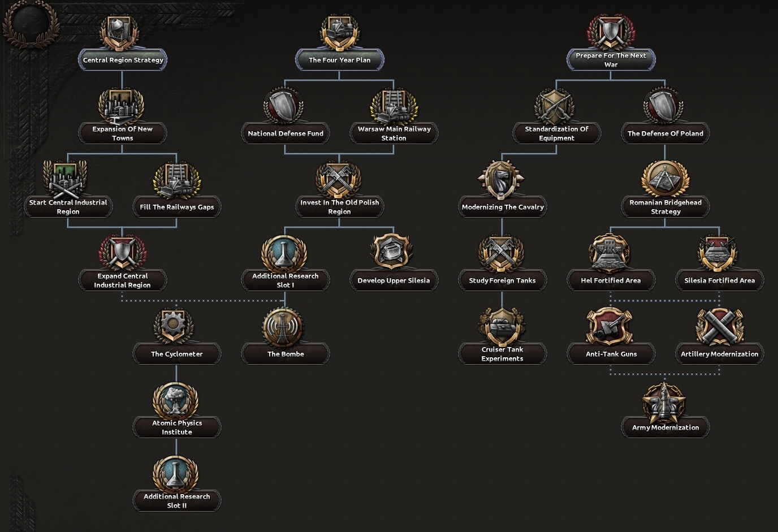Click Additional Research Slot II label
The image size is (778, 532).
(176, 501)
